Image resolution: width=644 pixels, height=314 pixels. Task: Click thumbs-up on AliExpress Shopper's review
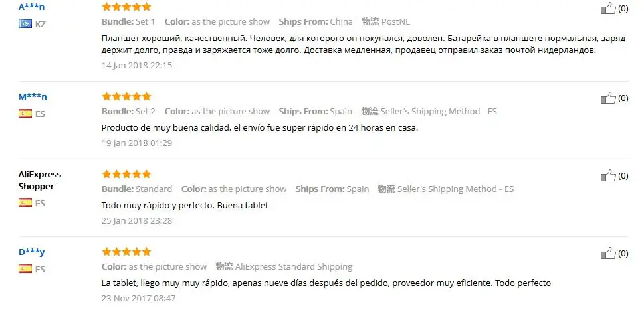pos(608,175)
